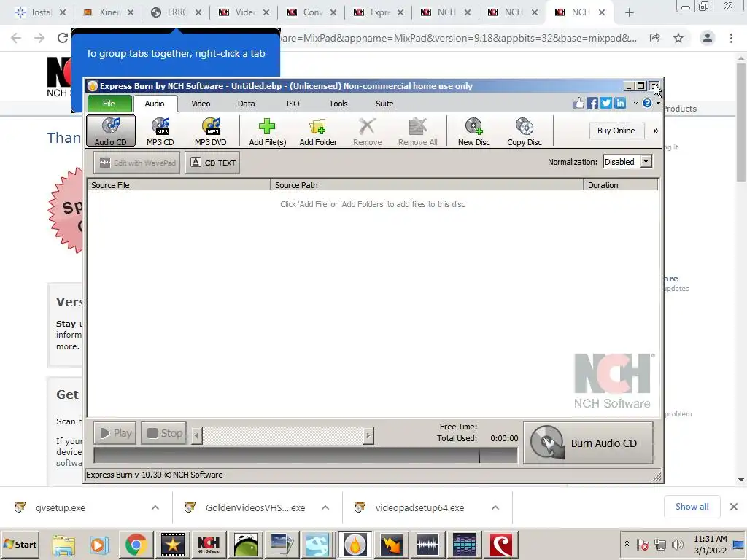This screenshot has height=560, width=747.
Task: Sort by Duration column header
Action: point(621,185)
